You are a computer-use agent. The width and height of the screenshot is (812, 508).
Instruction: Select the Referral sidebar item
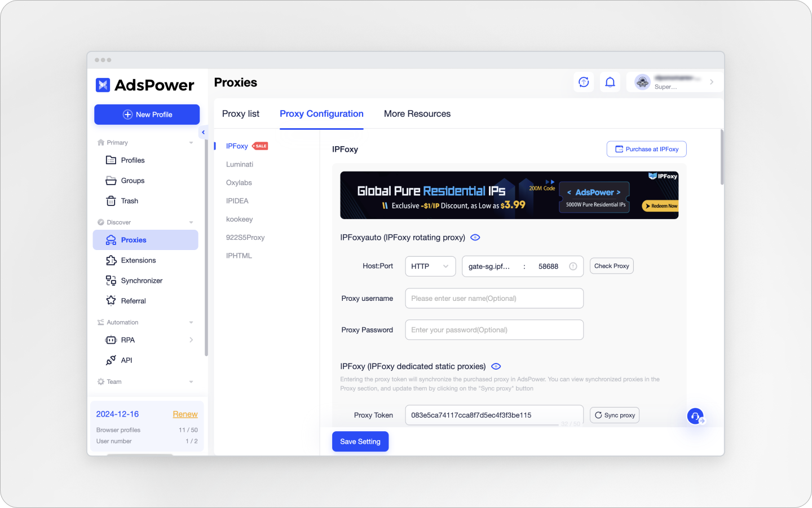click(134, 301)
